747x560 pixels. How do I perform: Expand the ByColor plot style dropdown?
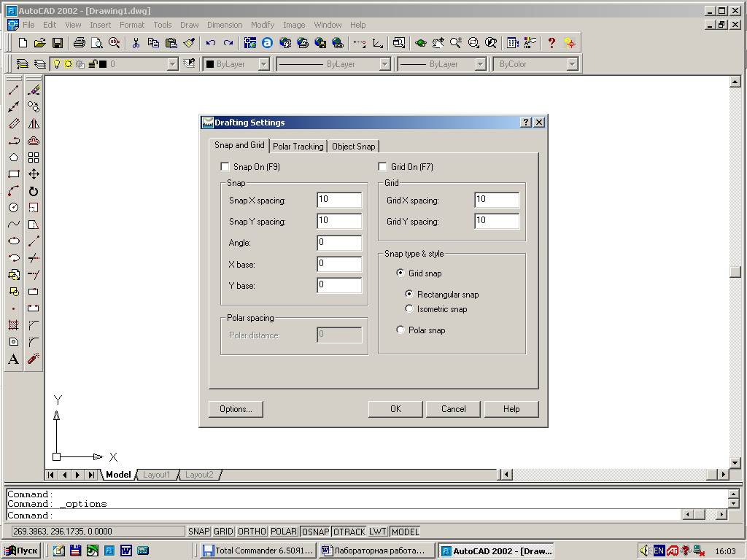point(572,64)
